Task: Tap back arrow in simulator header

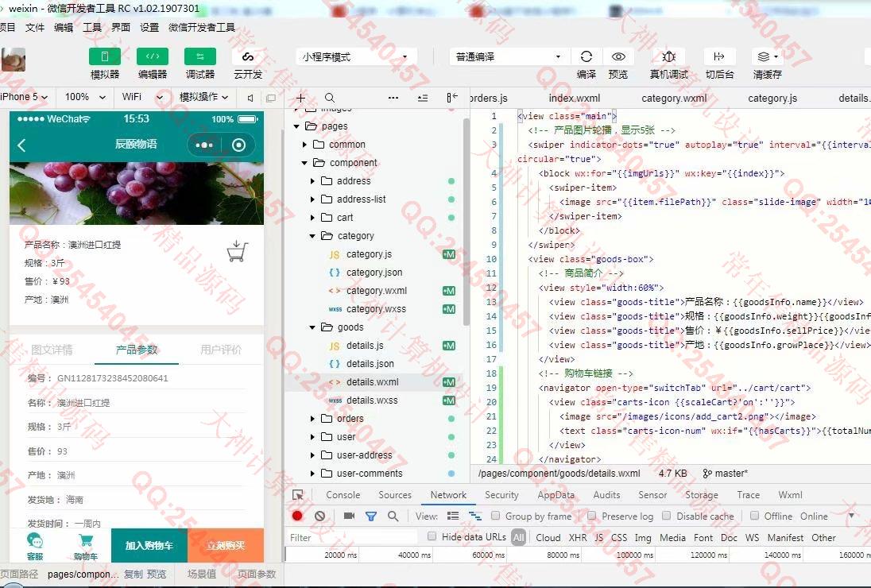Action: tap(21, 145)
